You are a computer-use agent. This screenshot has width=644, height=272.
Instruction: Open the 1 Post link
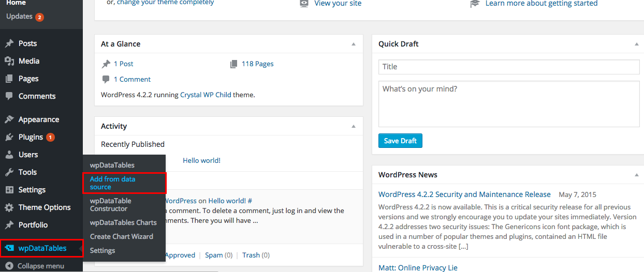[x=124, y=64]
